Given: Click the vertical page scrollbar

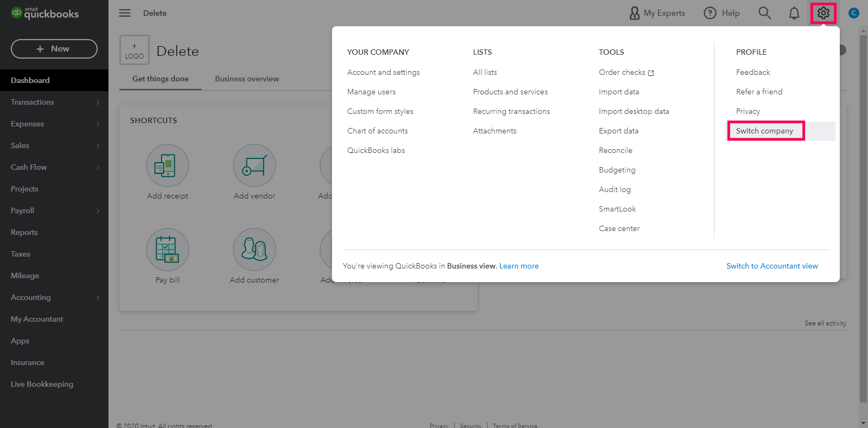Looking at the screenshot, I should (863, 219).
